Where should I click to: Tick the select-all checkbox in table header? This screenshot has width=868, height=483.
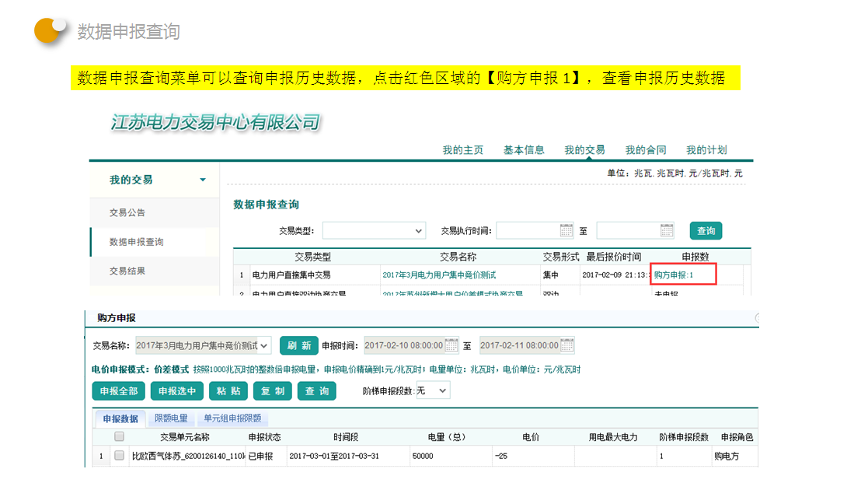pos(119,437)
